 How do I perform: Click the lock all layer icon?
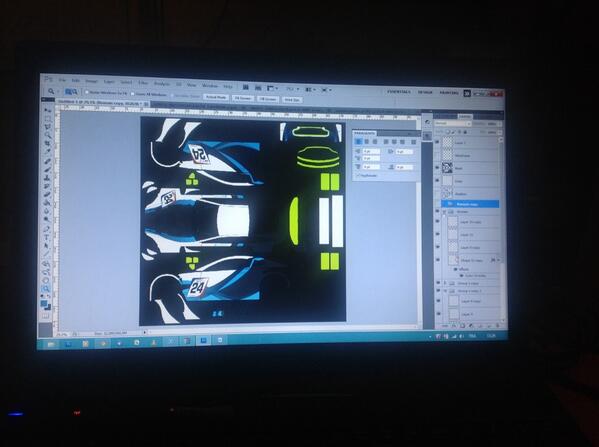[465, 132]
